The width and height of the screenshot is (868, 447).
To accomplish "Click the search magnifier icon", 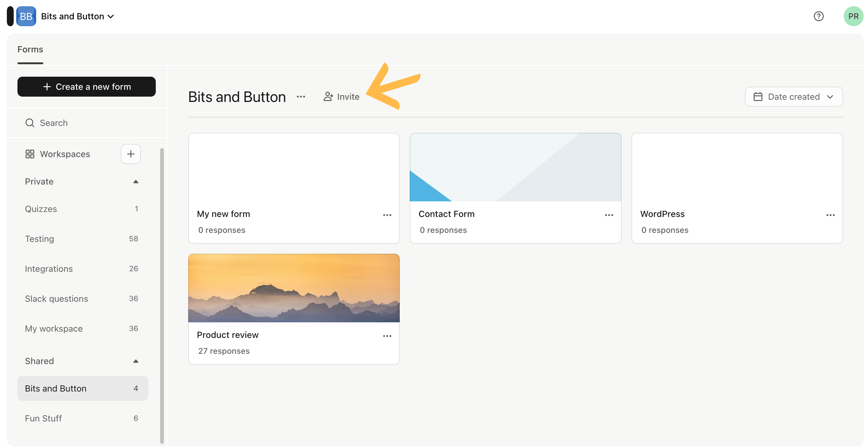I will click(30, 123).
